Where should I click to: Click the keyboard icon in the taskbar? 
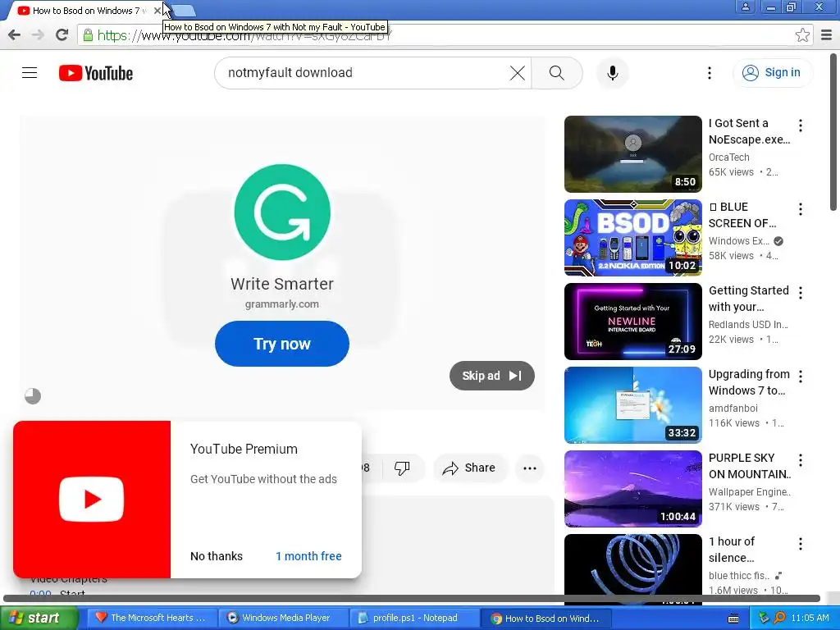point(733,619)
